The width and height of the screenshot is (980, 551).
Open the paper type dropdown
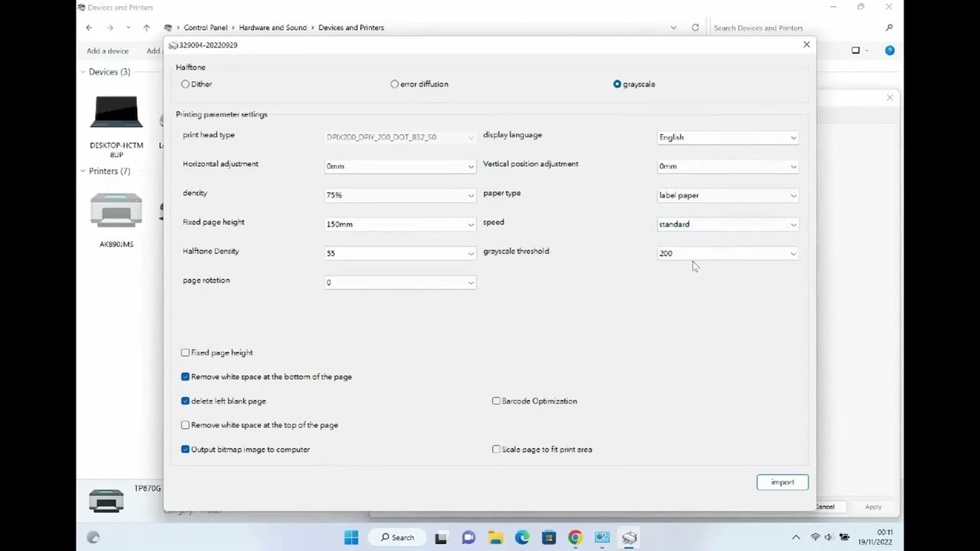pos(727,195)
